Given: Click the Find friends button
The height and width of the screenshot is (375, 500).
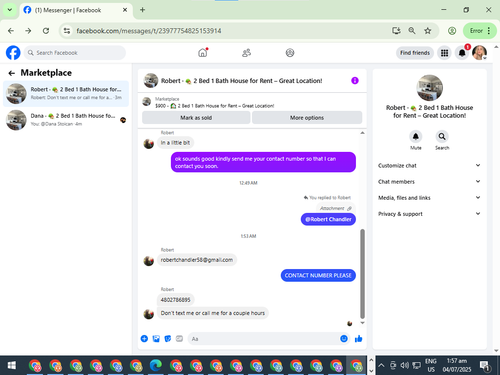Looking at the screenshot, I should tap(415, 53).
